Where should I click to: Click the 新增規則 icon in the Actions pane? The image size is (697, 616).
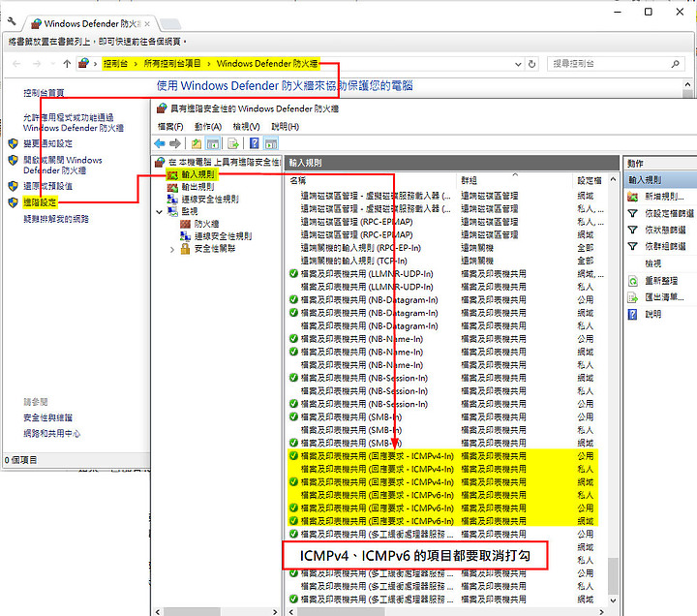click(x=632, y=197)
